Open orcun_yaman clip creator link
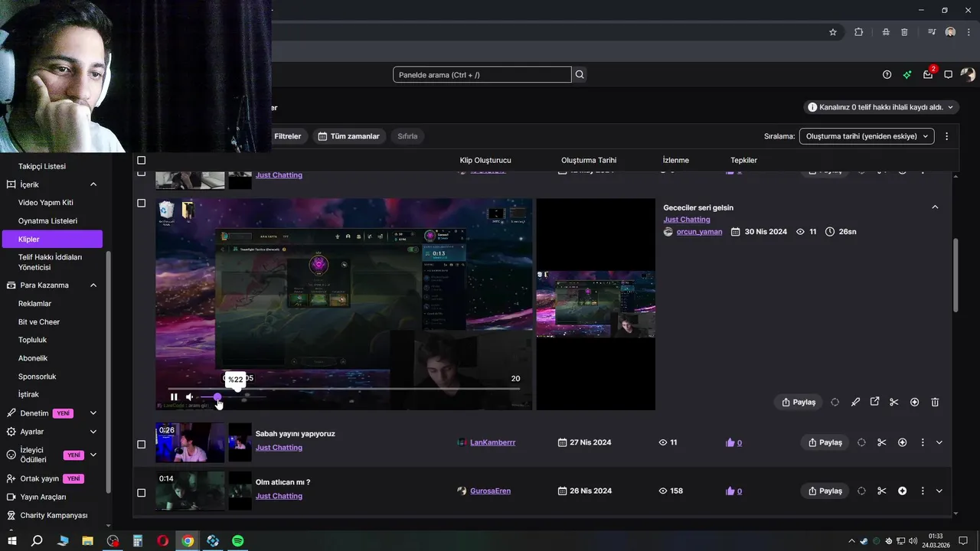980x551 pixels. (699, 231)
